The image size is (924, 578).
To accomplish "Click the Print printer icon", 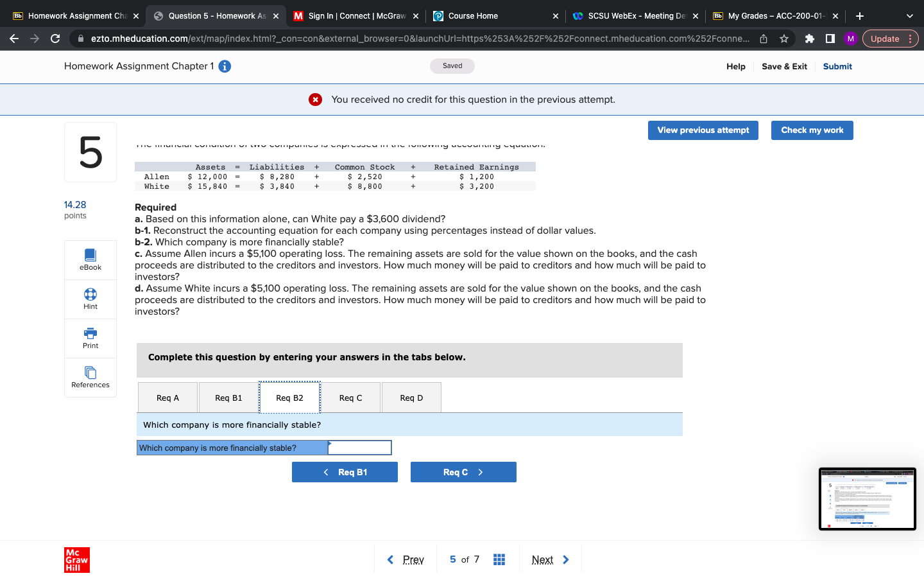I will point(90,333).
